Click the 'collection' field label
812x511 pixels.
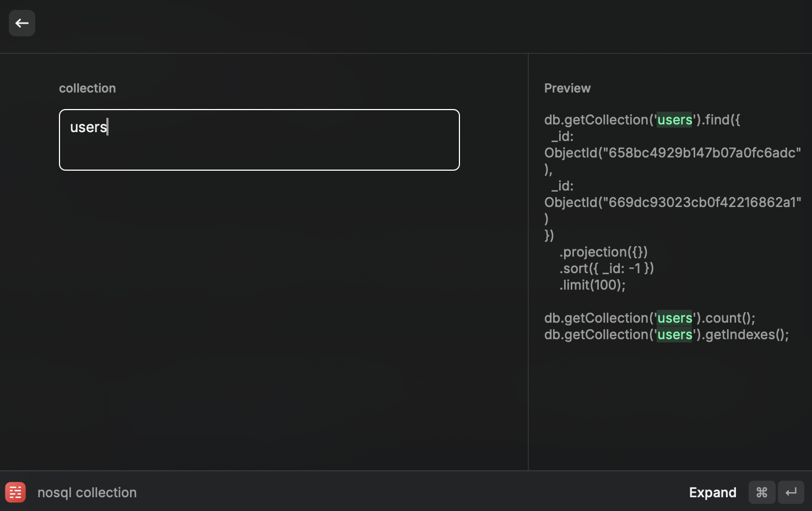(x=87, y=88)
